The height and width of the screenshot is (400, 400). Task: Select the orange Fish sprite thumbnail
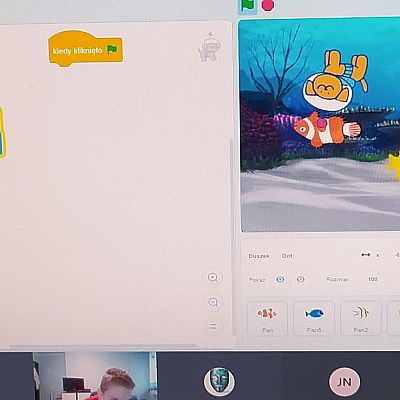pos(267,318)
